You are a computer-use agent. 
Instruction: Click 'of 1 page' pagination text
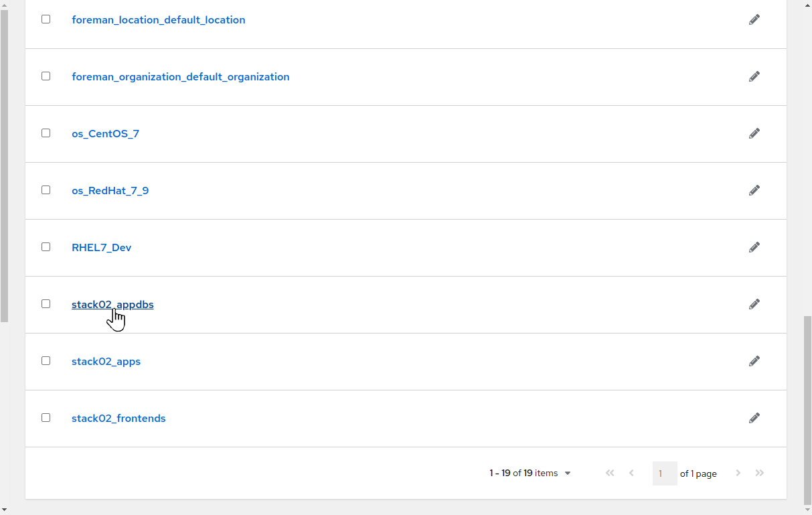pyautogui.click(x=698, y=473)
